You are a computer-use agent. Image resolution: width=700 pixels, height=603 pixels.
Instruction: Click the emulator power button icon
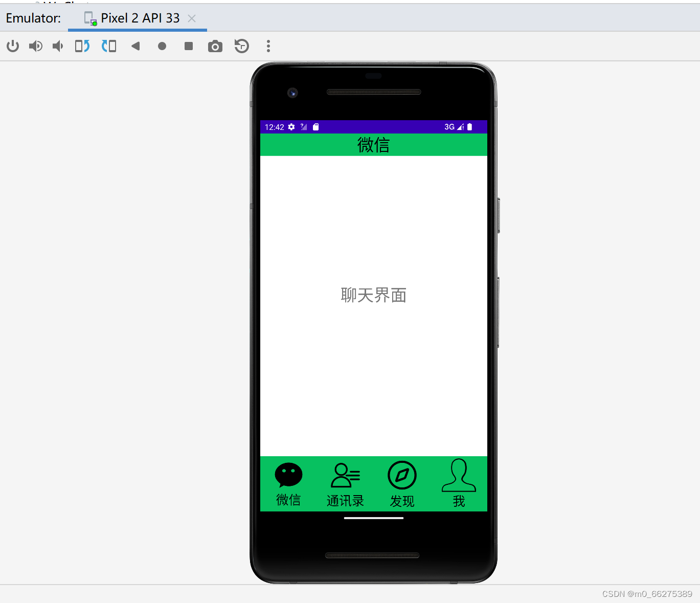pyautogui.click(x=13, y=46)
